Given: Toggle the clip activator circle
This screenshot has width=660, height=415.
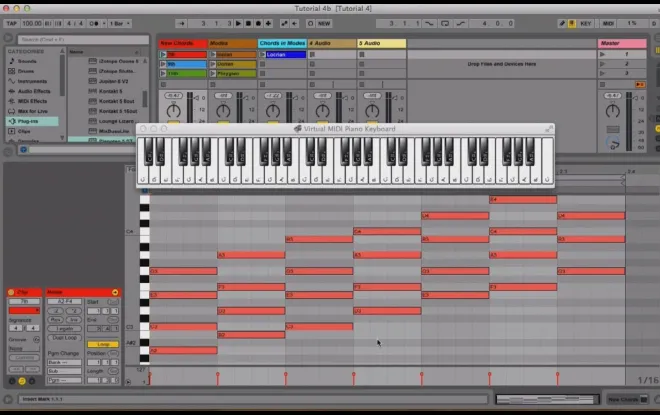Looking at the screenshot, I should click(x=11, y=292).
